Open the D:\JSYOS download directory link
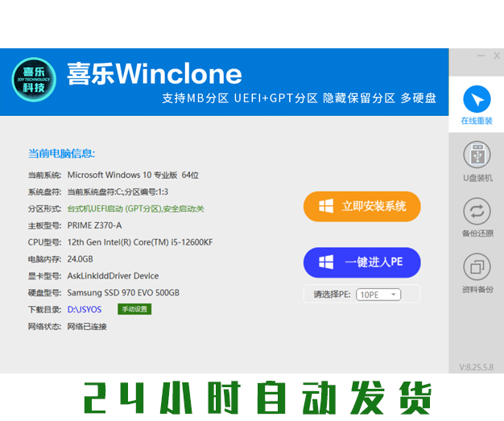 pos(85,309)
